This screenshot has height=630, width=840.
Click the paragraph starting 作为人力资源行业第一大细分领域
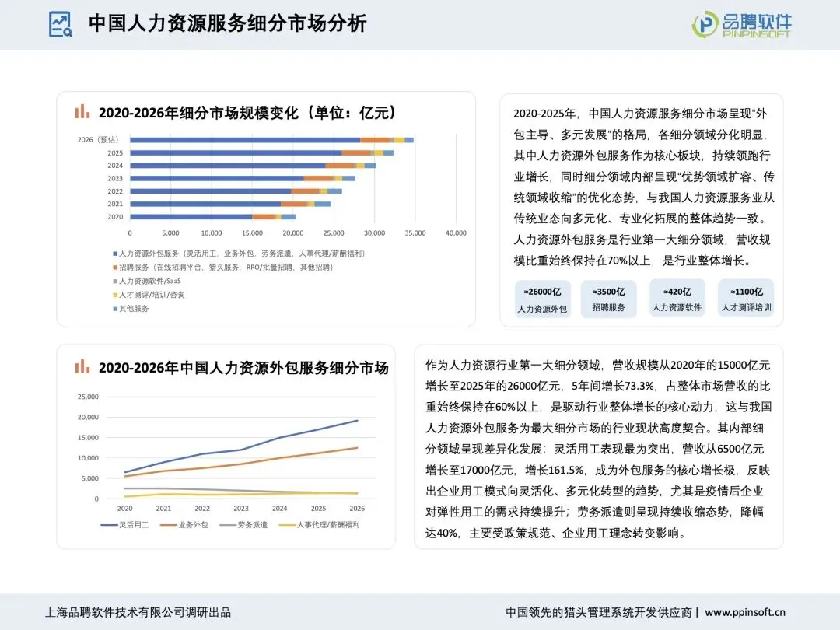point(598,449)
